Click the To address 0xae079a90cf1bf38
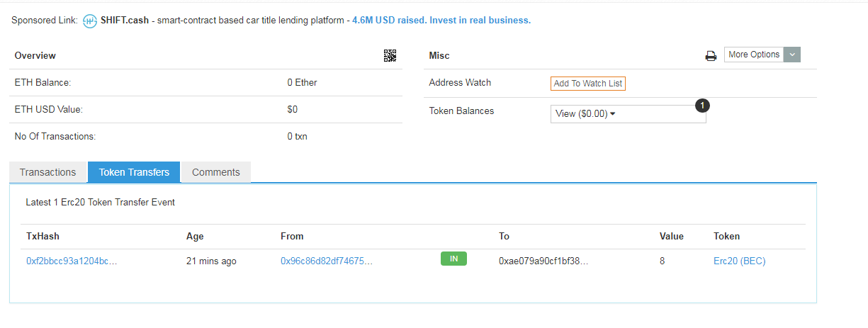The width and height of the screenshot is (868, 328). 543,261
